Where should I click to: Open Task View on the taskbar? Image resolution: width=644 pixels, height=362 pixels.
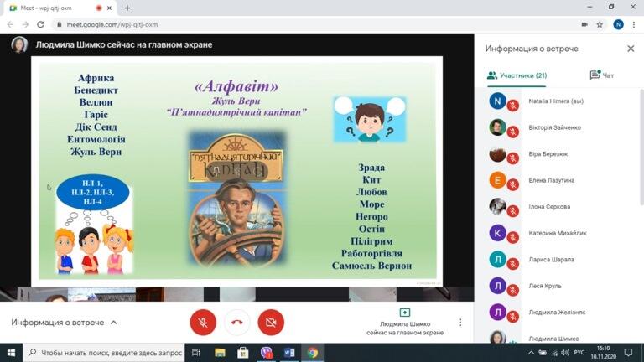click(x=196, y=353)
